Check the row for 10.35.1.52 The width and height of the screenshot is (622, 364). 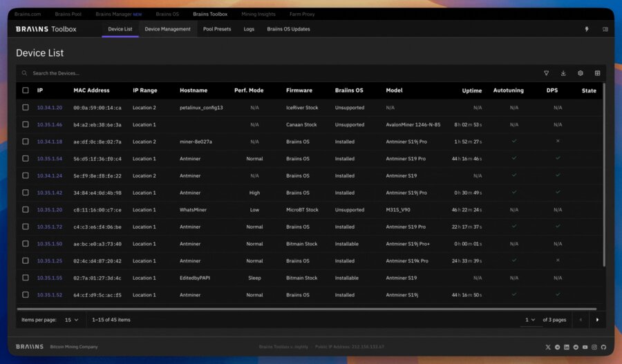pos(26,295)
